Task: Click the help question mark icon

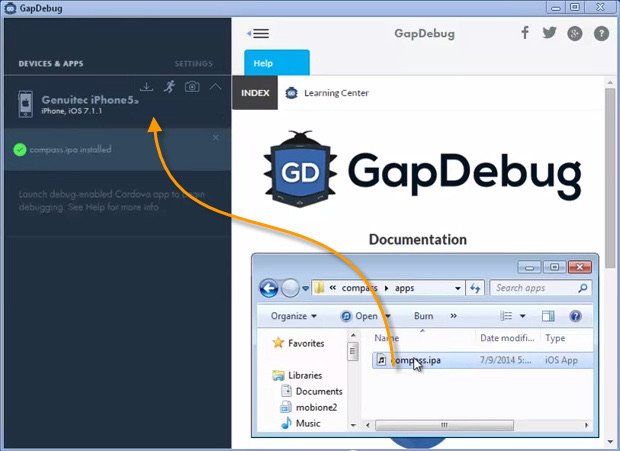Action: coord(601,33)
